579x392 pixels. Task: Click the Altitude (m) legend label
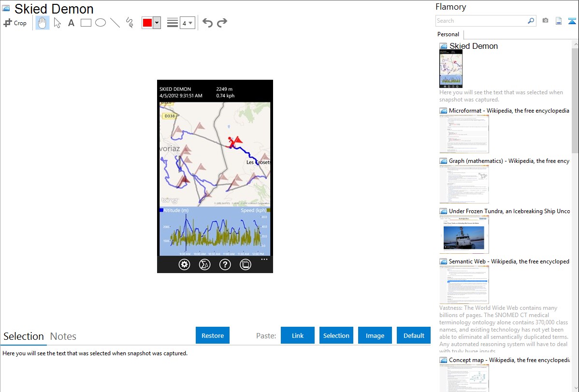[x=176, y=210]
